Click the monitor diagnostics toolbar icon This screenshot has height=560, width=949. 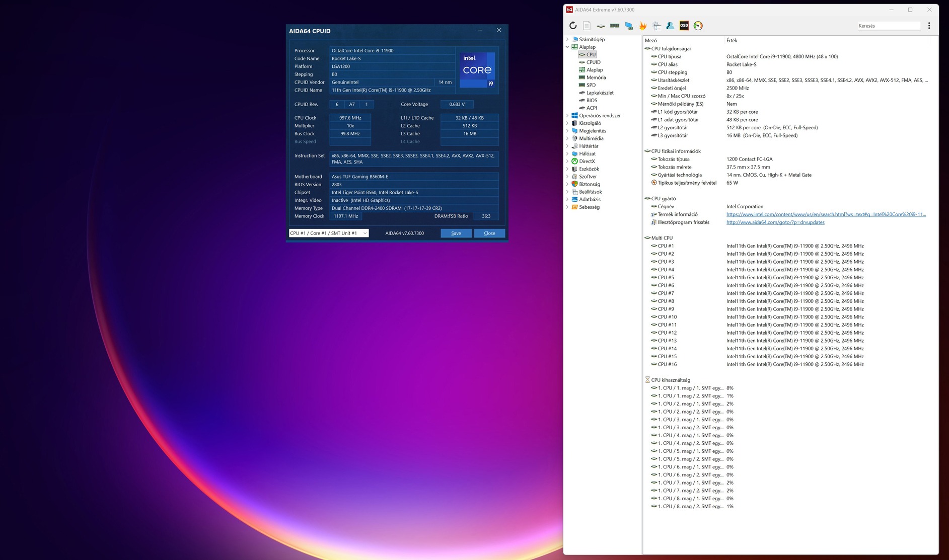(629, 26)
